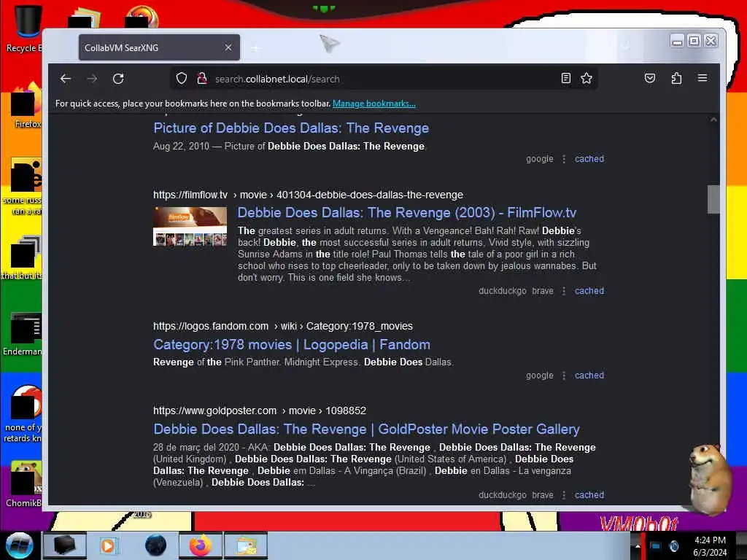Open cached link for GoldPoster result
This screenshot has width=747, height=560.
coord(589,495)
